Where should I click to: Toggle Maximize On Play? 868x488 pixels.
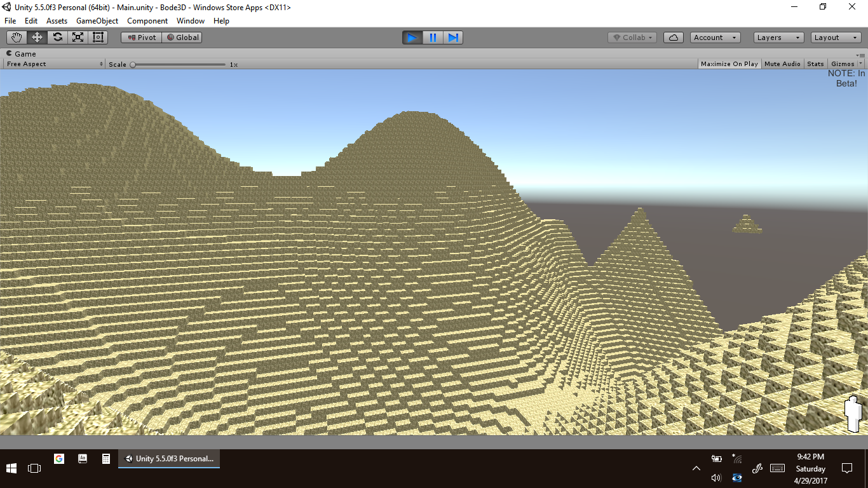(729, 64)
